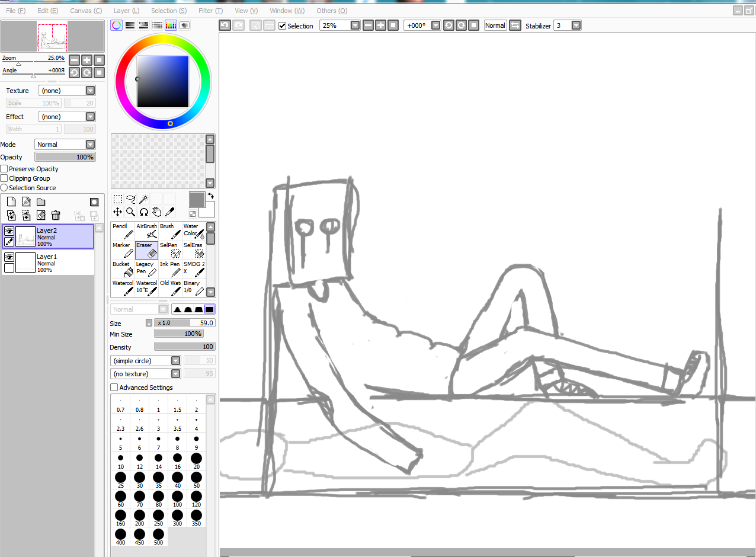Image resolution: width=756 pixels, height=557 pixels.
Task: Delete the layer with the trash icon
Action: coord(56,215)
